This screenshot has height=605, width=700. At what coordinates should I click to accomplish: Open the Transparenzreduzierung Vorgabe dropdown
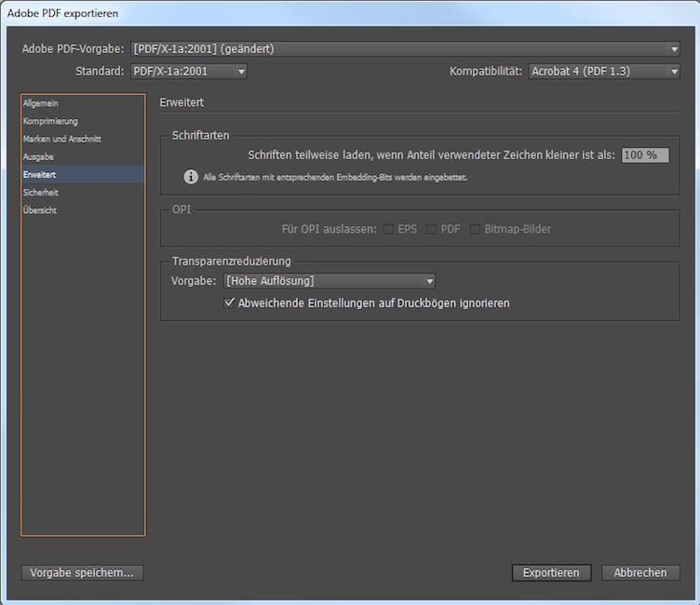(329, 281)
